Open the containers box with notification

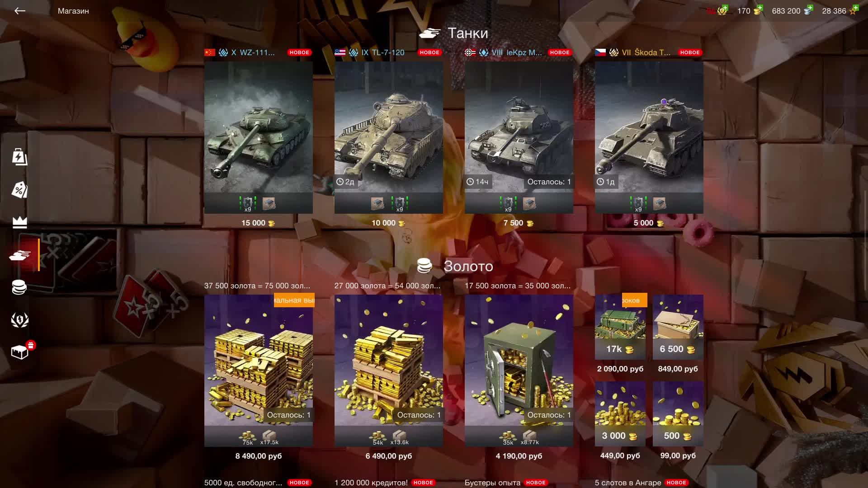coord(20,352)
